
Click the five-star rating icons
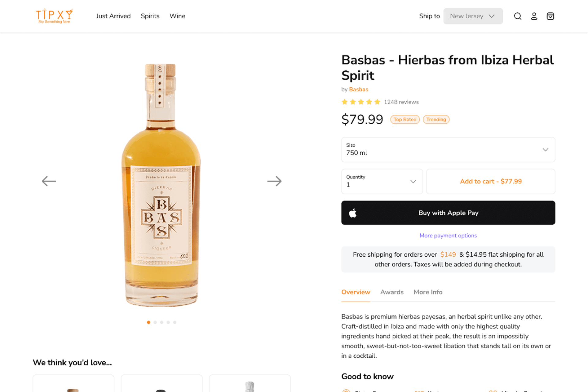click(361, 102)
